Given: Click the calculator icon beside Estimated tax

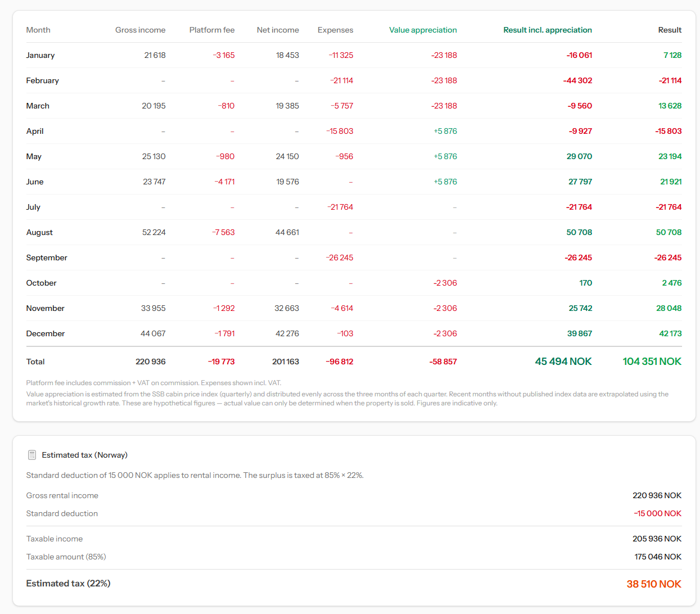Looking at the screenshot, I should coord(32,455).
